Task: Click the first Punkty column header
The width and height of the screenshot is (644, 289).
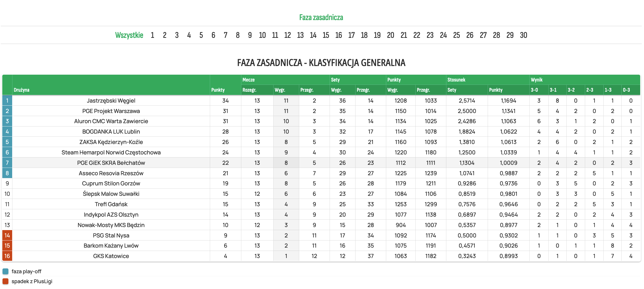Action: (218, 90)
